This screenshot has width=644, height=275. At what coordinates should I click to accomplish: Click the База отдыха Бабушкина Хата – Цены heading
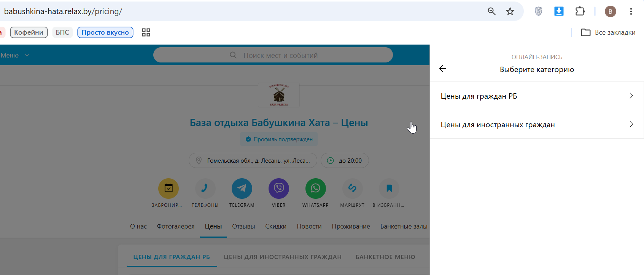point(279,123)
